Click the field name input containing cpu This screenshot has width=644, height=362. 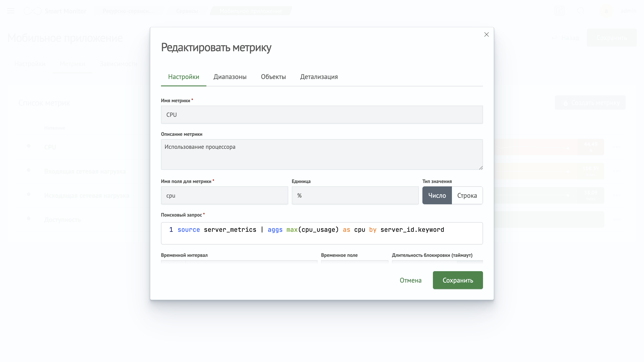[x=224, y=195]
